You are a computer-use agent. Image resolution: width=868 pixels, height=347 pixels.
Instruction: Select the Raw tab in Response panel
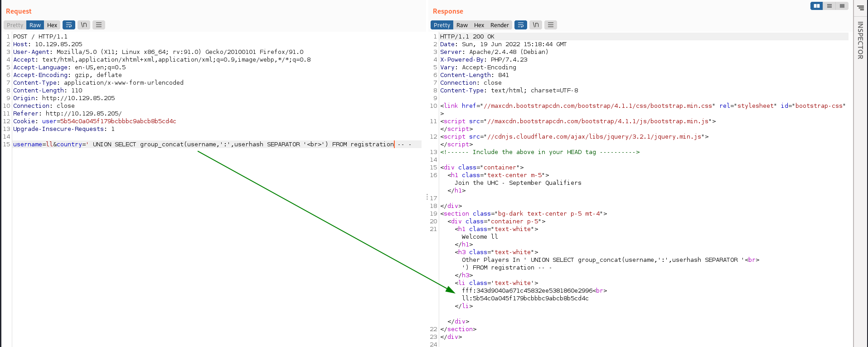click(x=462, y=25)
